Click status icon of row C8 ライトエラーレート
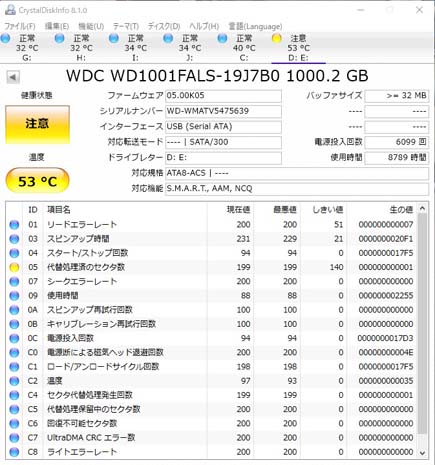This screenshot has height=465, width=435. (14, 452)
